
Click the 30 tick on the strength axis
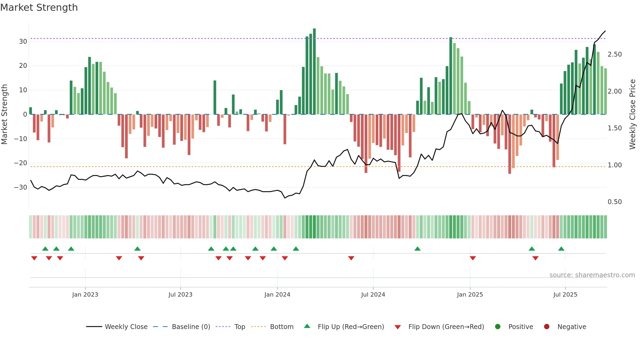coord(23,41)
